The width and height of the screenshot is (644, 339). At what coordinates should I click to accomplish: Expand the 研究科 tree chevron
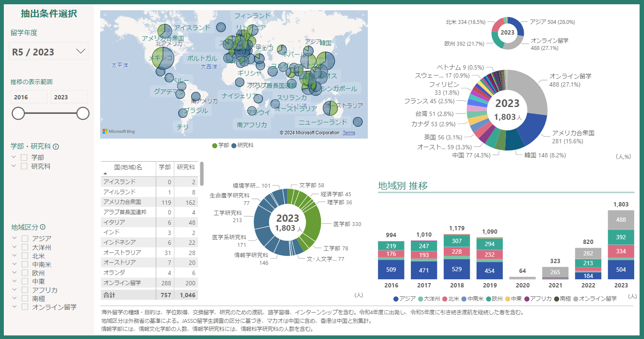click(14, 166)
